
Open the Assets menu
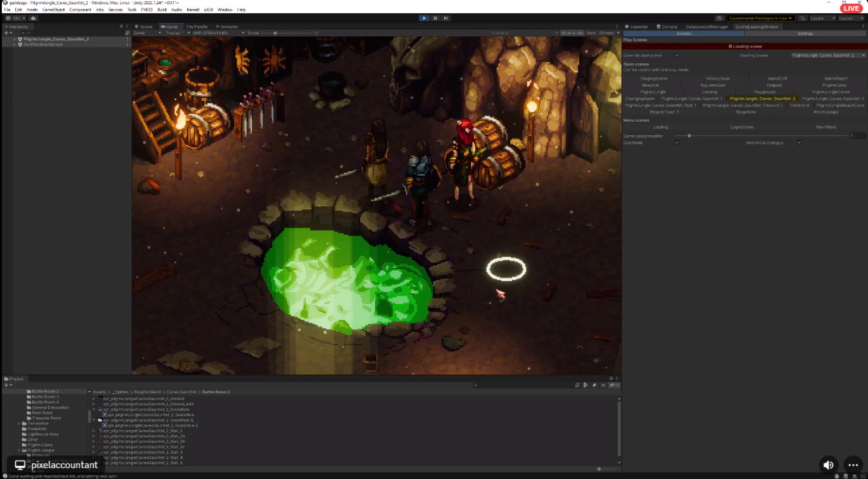32,10
